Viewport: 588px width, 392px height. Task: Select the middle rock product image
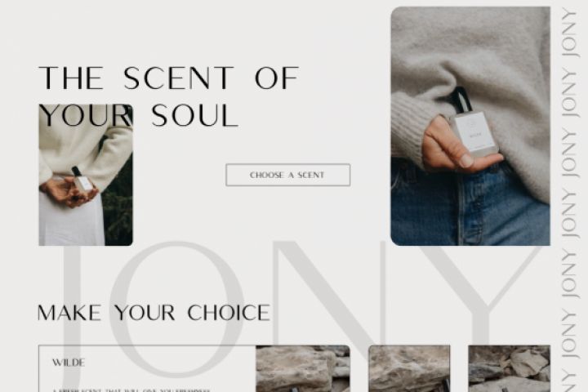coord(409,369)
